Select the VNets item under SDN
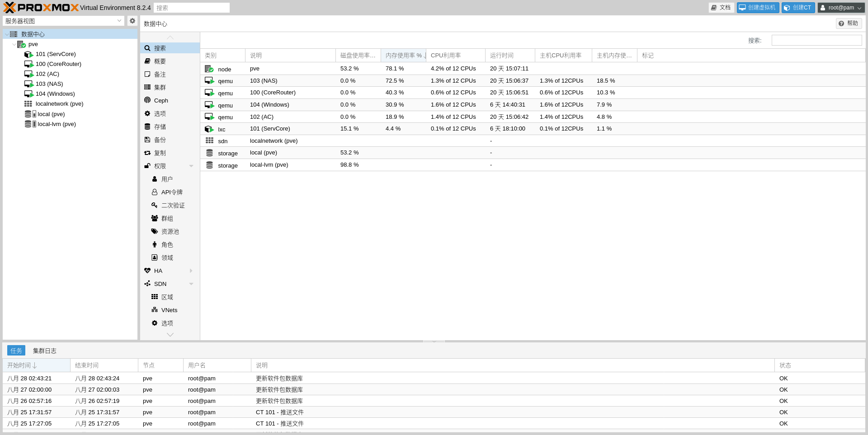 pyautogui.click(x=169, y=310)
